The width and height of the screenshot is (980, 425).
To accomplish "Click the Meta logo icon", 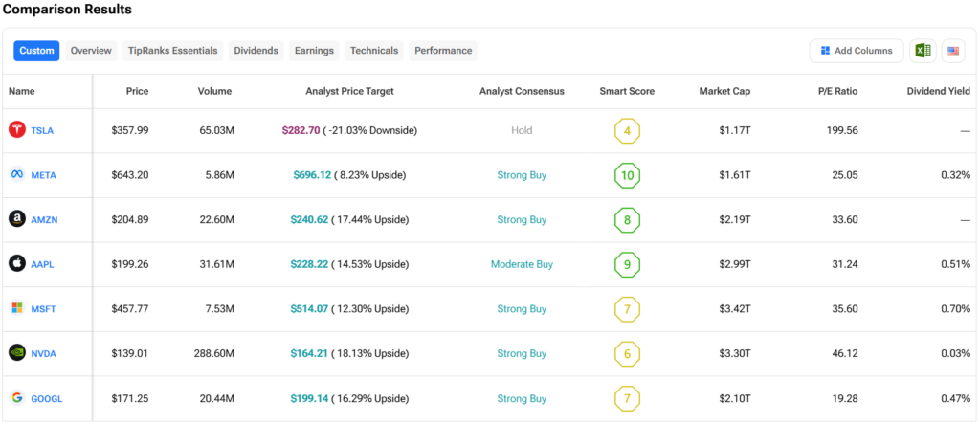I will [x=17, y=175].
